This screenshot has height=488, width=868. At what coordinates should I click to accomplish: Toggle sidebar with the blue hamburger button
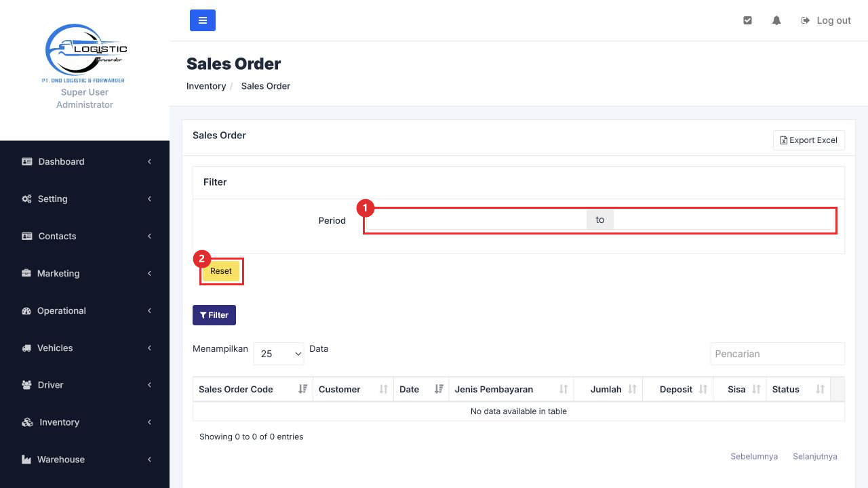pos(202,20)
